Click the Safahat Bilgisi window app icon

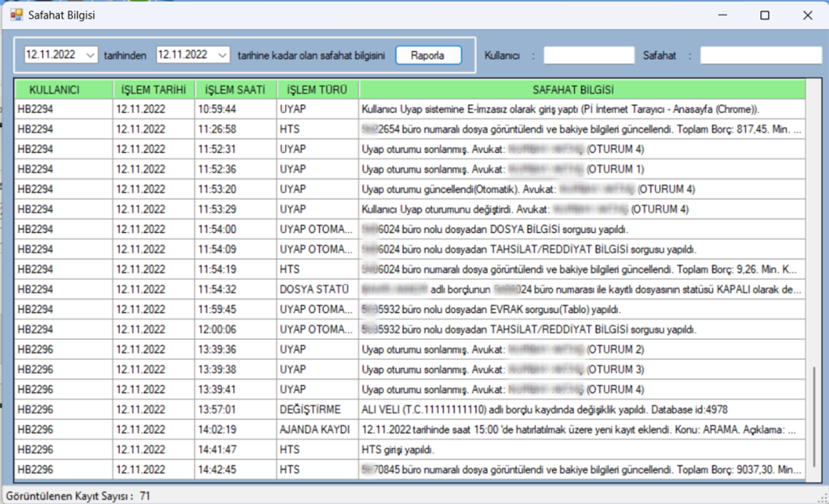point(15,15)
